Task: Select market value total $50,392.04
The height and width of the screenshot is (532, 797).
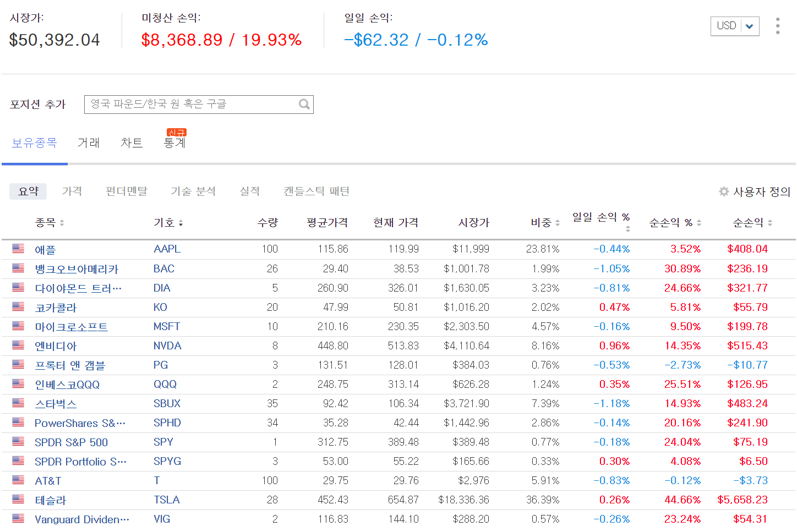Action: (x=54, y=40)
